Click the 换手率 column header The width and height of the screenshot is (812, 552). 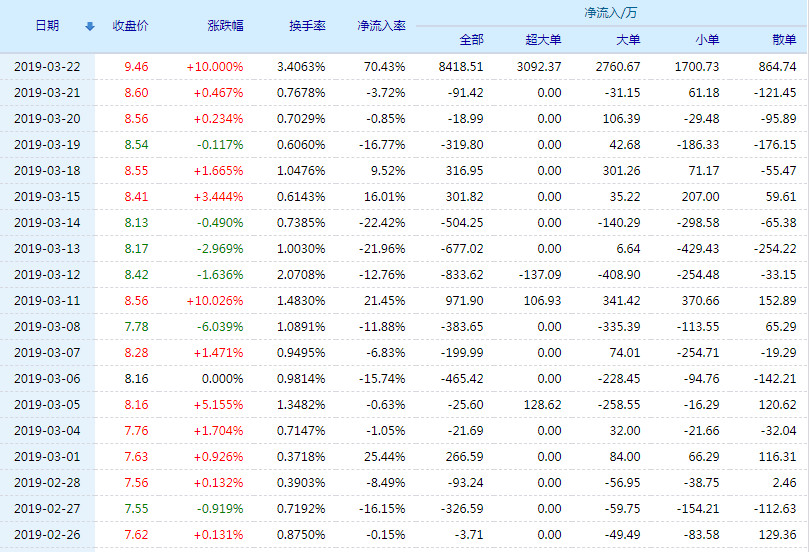(307, 26)
